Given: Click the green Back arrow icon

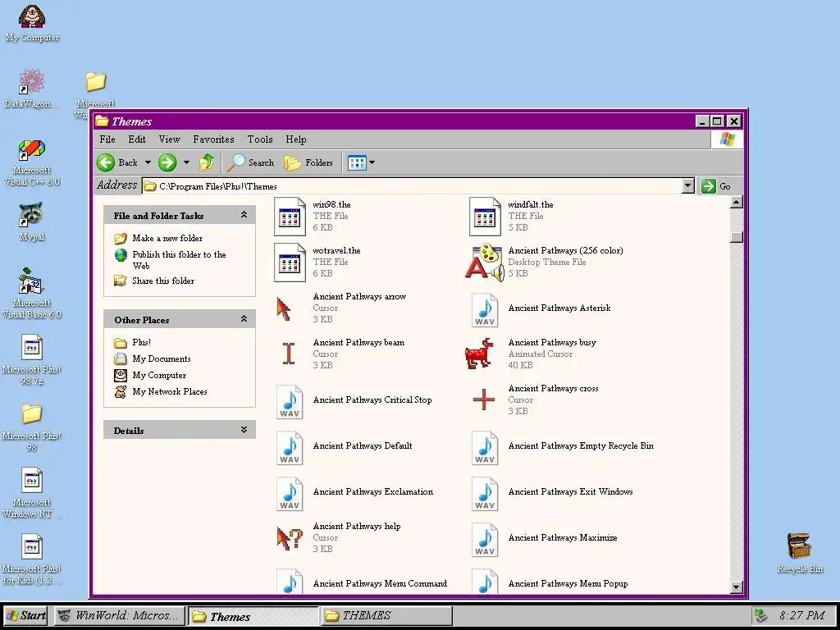Looking at the screenshot, I should [x=106, y=162].
